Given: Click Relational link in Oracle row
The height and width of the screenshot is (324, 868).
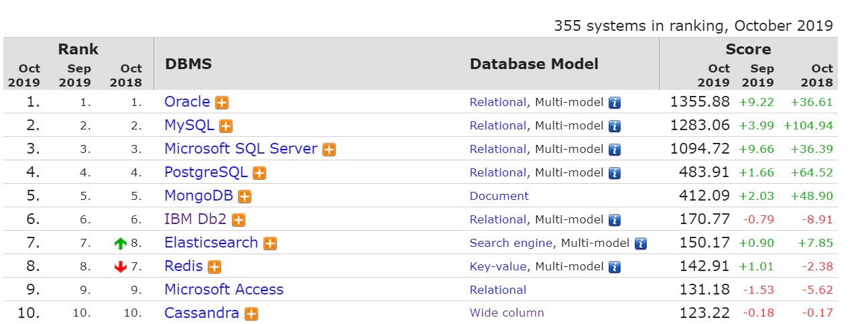Looking at the screenshot, I should point(498,103).
